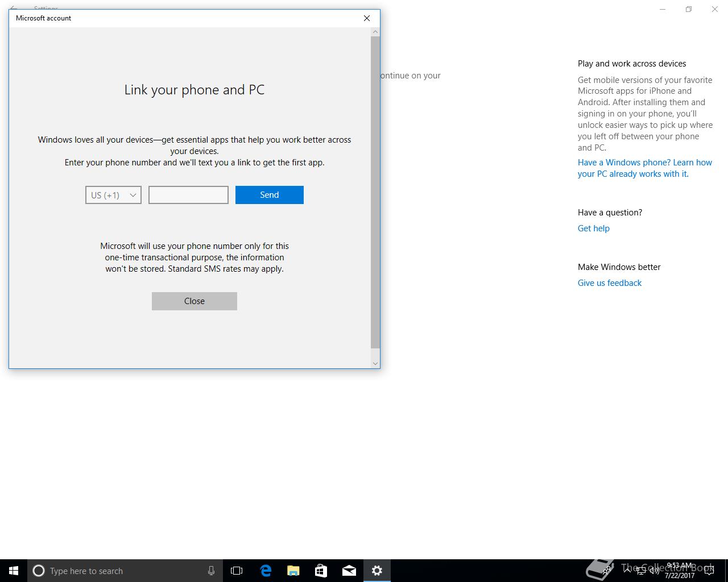
Task: Click 'Link your phone and PC' heading
Action: [195, 90]
